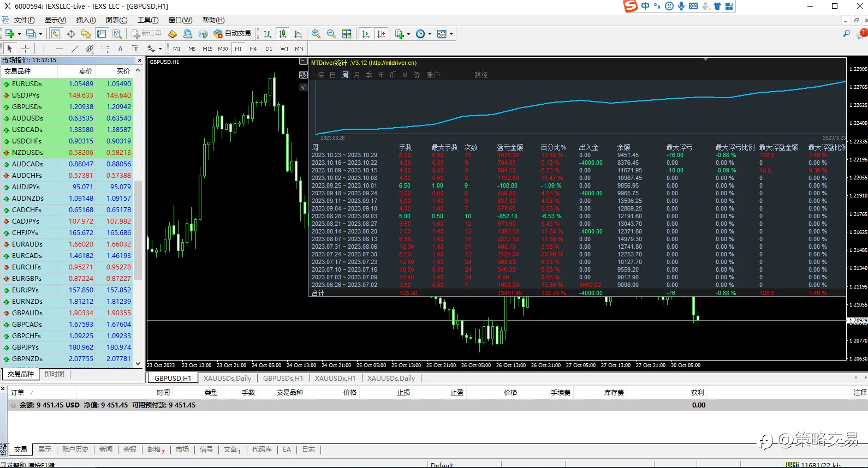Select the Fibonacci retracement tool

(x=105, y=49)
